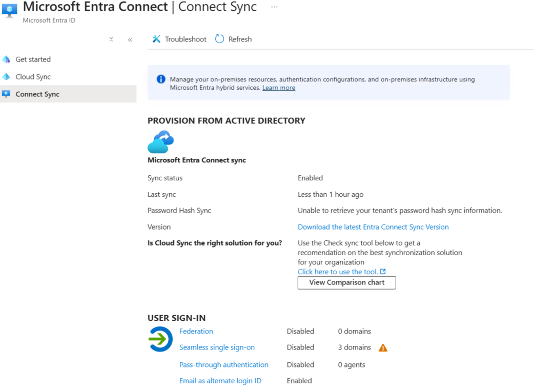Open Email as alternate login ID link
Image resolution: width=534 pixels, height=392 pixels.
220,381
